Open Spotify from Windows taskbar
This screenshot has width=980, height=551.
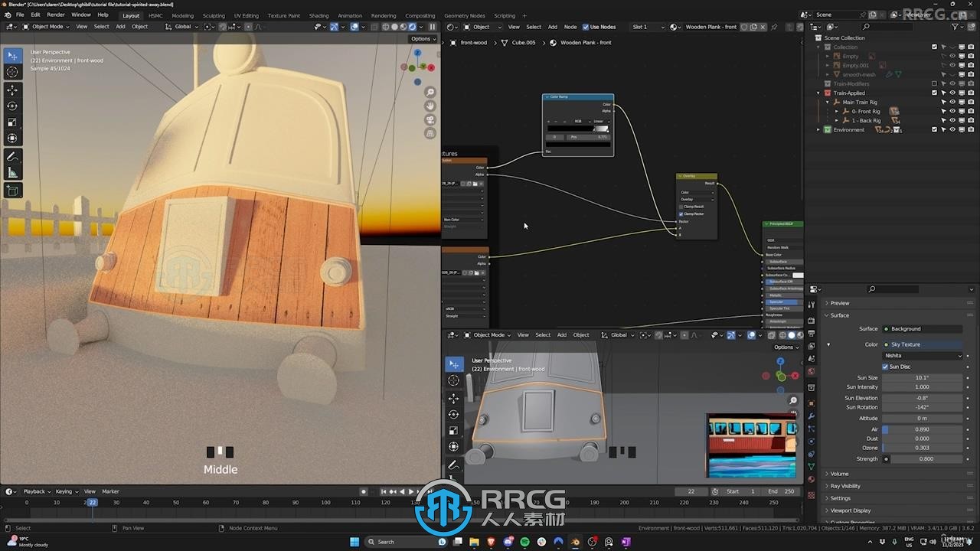pos(524,542)
